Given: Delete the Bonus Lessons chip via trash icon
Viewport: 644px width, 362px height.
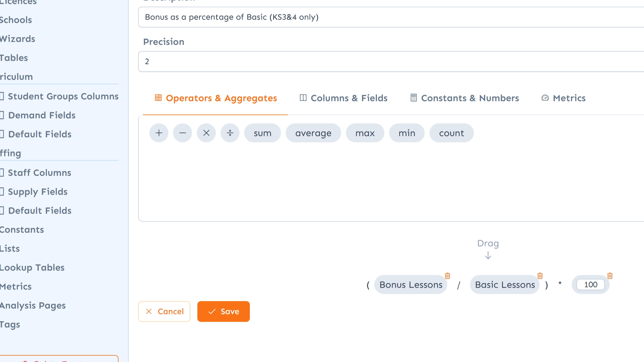Looking at the screenshot, I should (447, 275).
